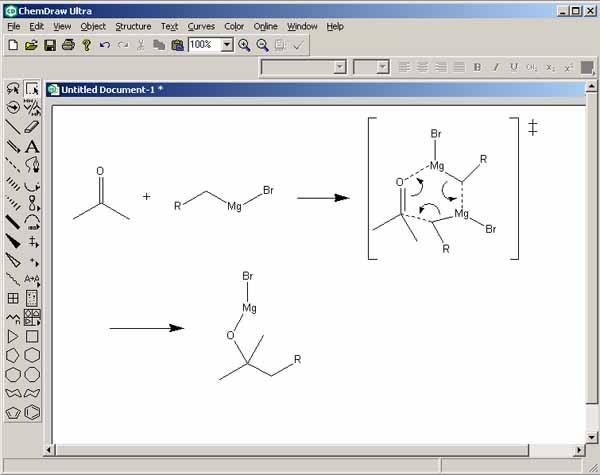The height and width of the screenshot is (475, 600).
Task: Print the document using the printer icon
Action: tap(68, 45)
